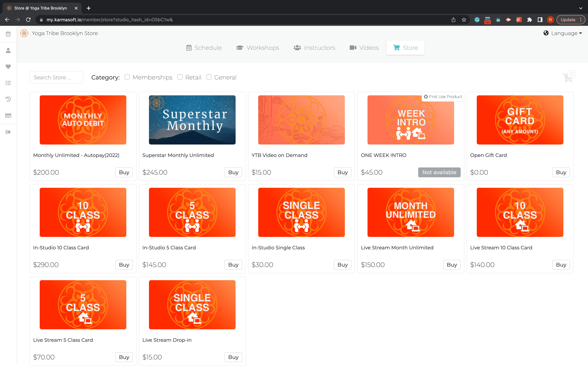
Task: Click the list icon in left sidebar
Action: pos(8,83)
